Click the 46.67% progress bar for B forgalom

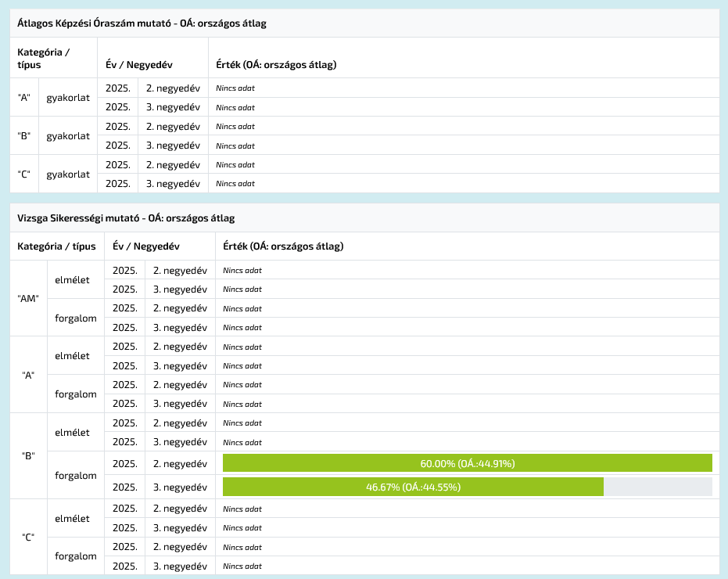413,487
